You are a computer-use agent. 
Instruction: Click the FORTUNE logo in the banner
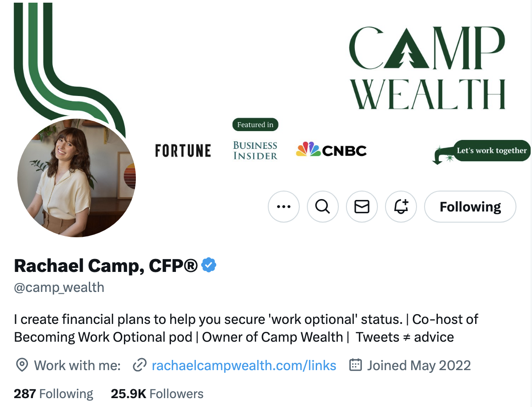(x=183, y=151)
